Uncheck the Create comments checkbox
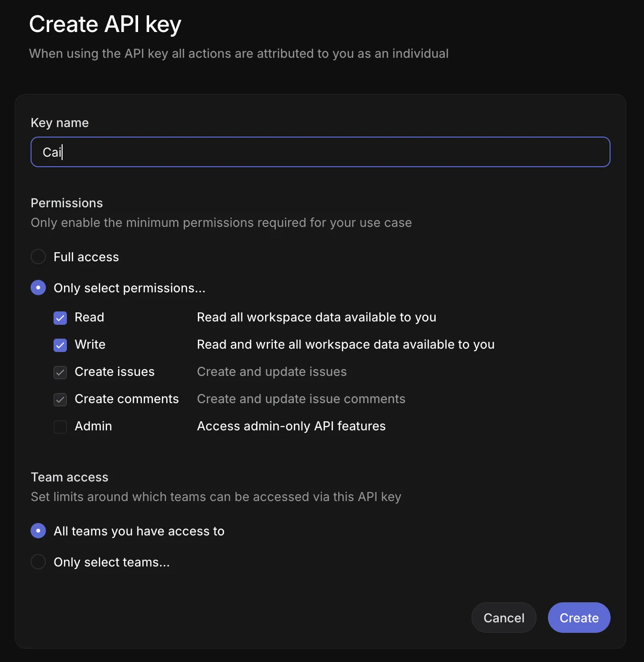Image resolution: width=644 pixels, height=662 pixels. [x=60, y=399]
